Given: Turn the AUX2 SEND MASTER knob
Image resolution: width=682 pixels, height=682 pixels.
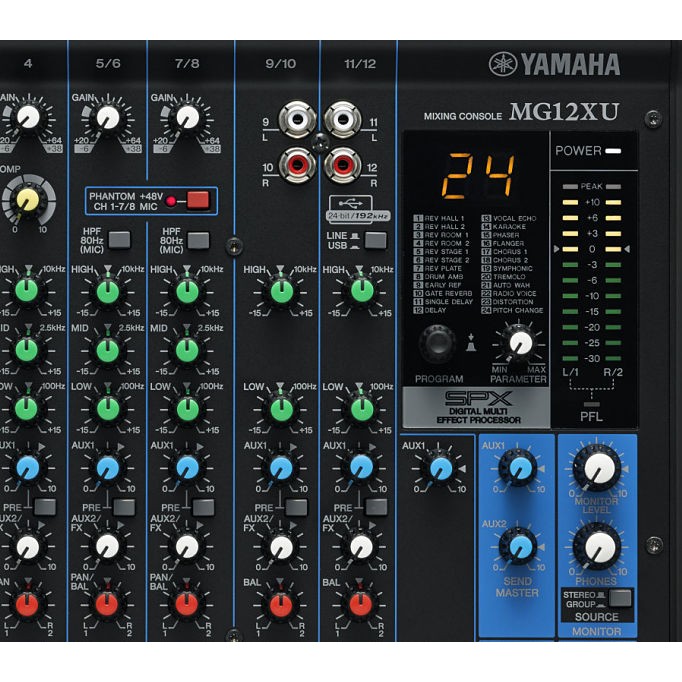Looking at the screenshot, I should click(x=519, y=547).
